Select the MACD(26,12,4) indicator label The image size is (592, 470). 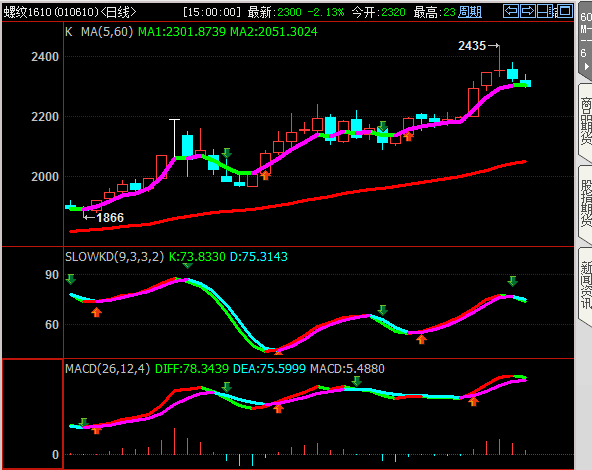click(x=108, y=368)
